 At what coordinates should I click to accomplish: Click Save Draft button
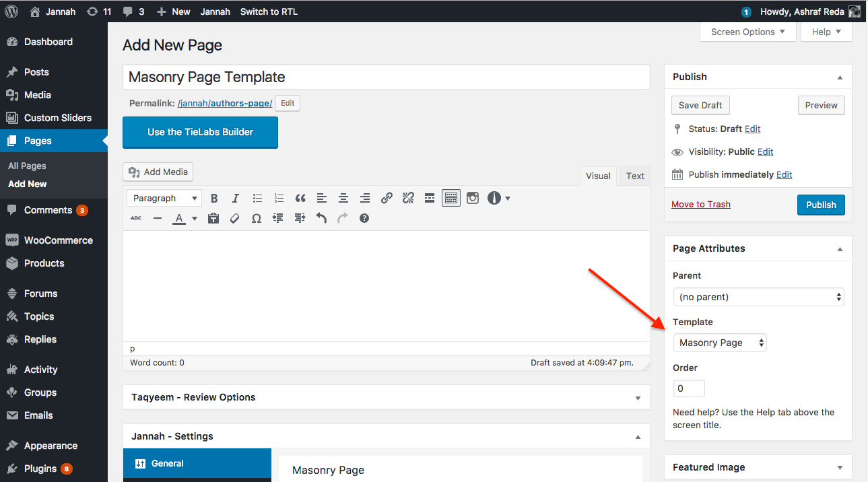700,105
